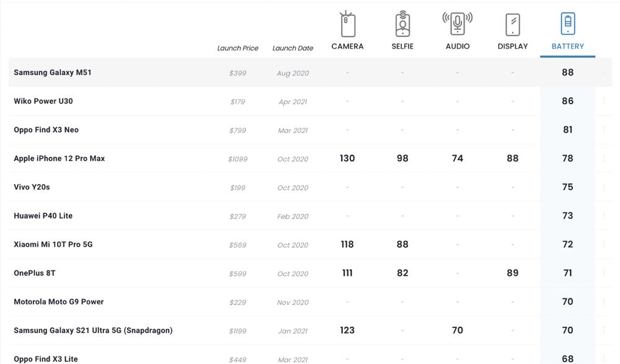Click the Galaxy M51 battery score 88
Image resolution: width=620 pixels, height=364 pixels.
[x=567, y=73]
